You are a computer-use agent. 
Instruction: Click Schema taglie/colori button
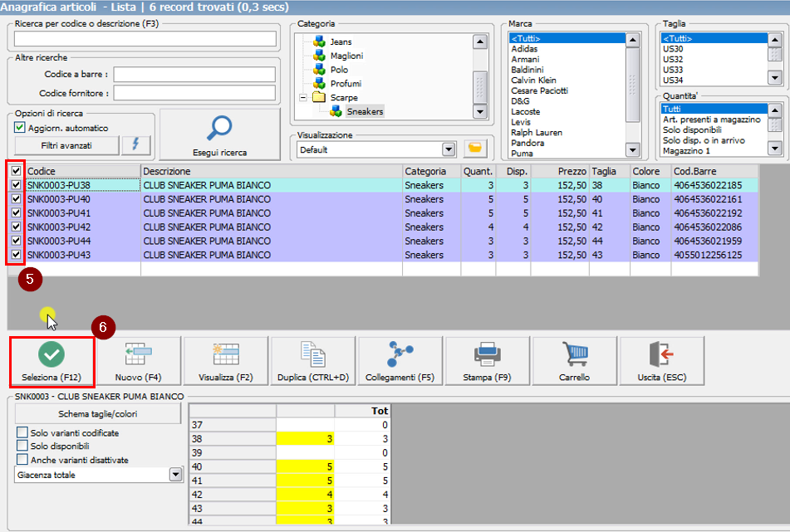98,413
